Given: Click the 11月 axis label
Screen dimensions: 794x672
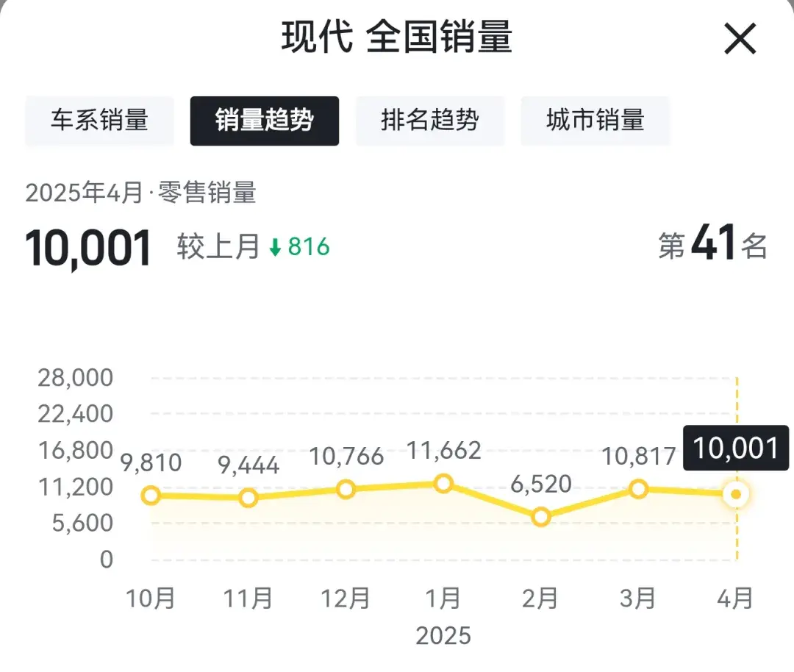Looking at the screenshot, I should [248, 598].
